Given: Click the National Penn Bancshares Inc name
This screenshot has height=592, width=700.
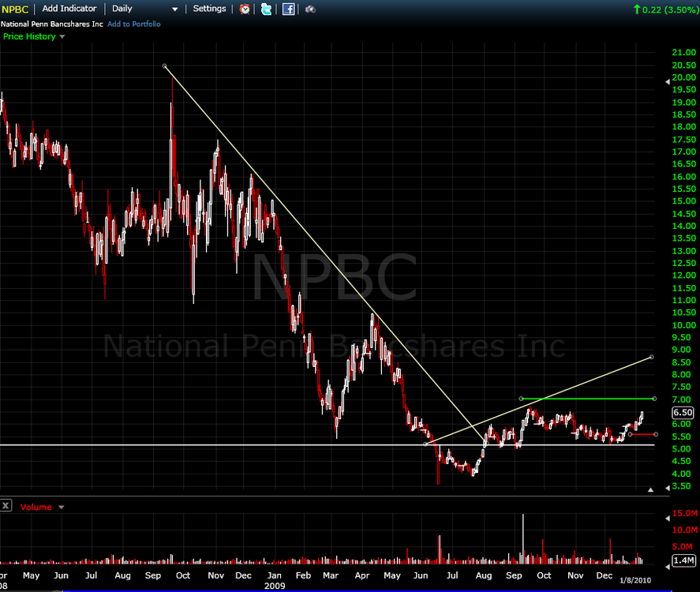Looking at the screenshot, I should [x=52, y=24].
